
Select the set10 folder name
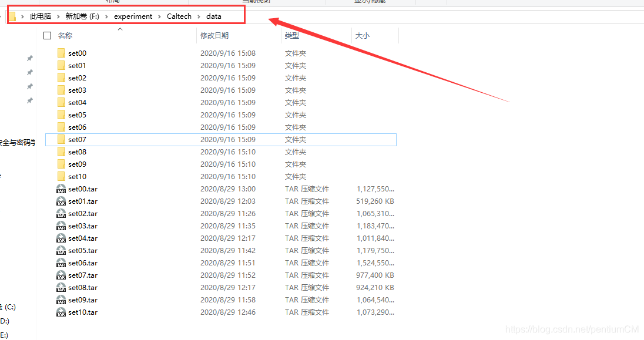(x=77, y=177)
